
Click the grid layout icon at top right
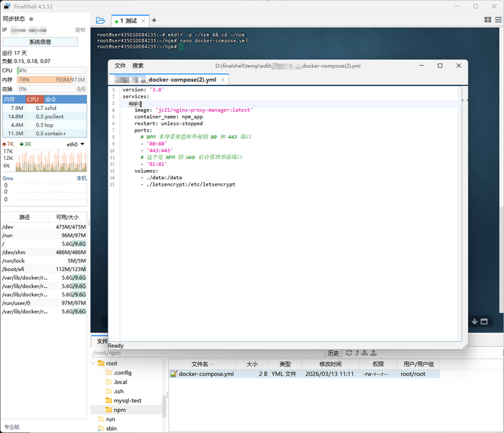pos(487,20)
